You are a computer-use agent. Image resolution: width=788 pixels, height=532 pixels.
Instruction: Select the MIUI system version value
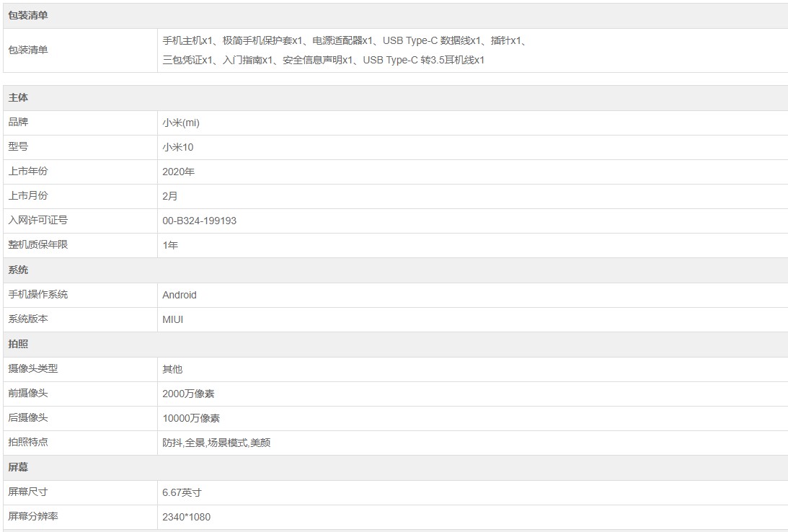[173, 319]
